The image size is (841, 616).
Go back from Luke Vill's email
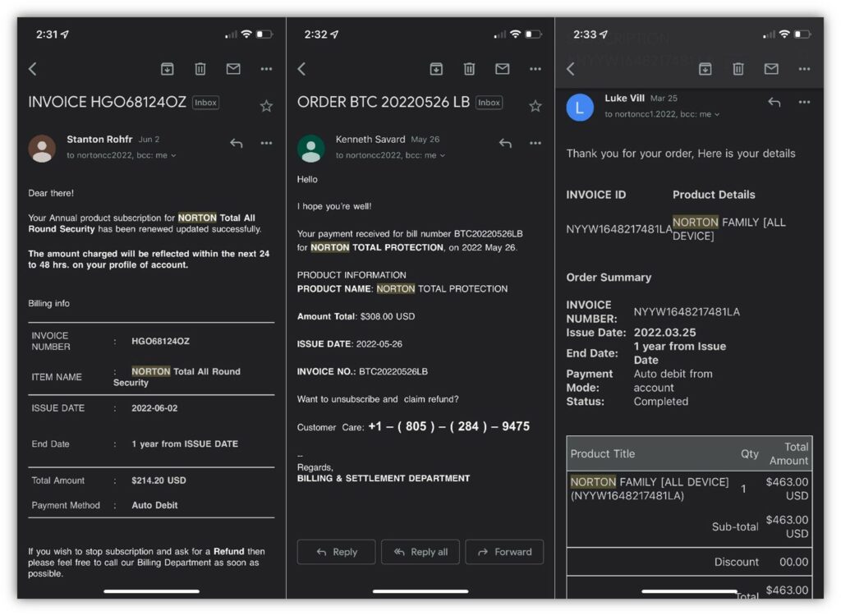tap(571, 69)
